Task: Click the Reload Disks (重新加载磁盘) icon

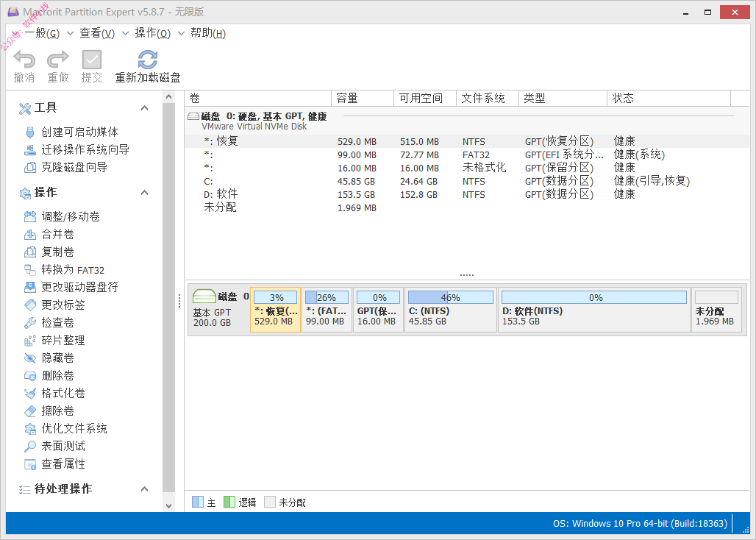Action: pos(148,60)
